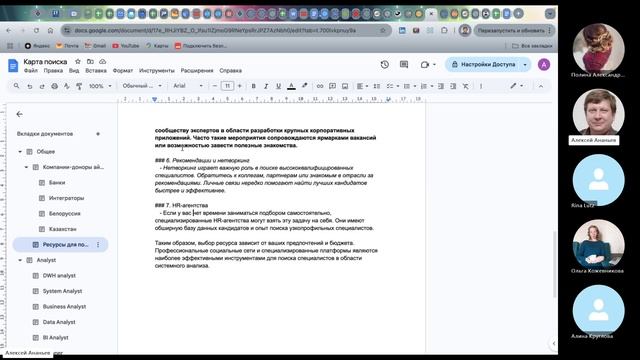
Task: Open the text color picker
Action: (291, 86)
